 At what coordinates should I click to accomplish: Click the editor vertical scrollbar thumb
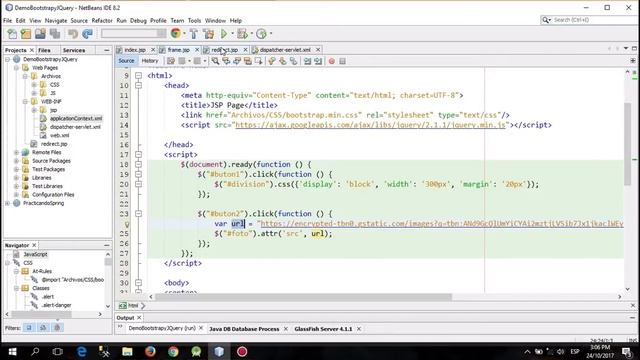coord(628,143)
